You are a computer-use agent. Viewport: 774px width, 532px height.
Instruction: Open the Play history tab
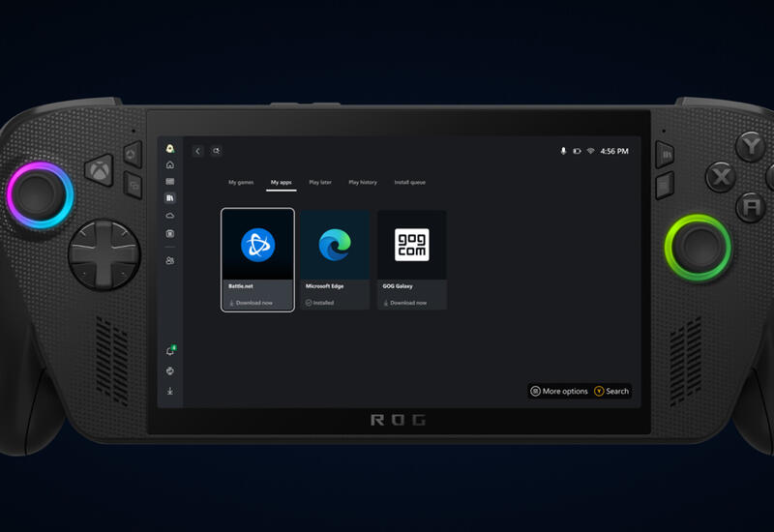click(x=363, y=182)
